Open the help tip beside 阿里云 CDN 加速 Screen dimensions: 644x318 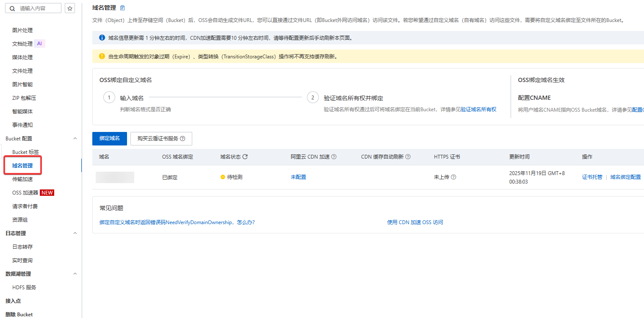333,156
